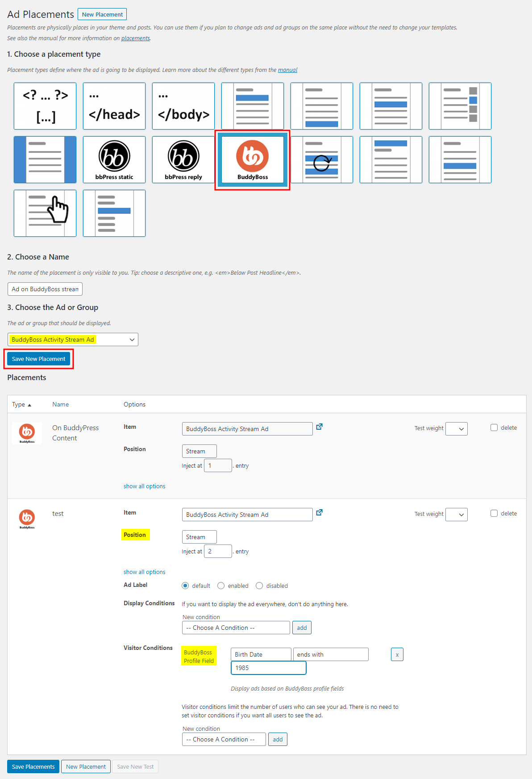Expand Test weight dropdown for test placement
This screenshot has height=779, width=532.
(x=457, y=515)
